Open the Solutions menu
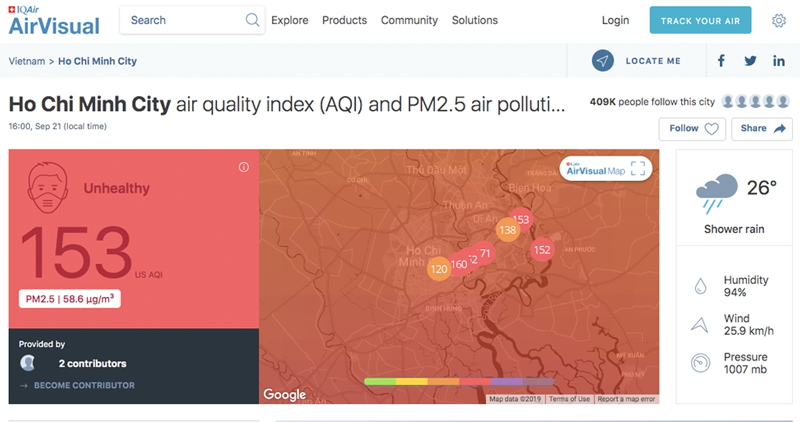Image resolution: width=800 pixels, height=422 pixels. click(474, 20)
